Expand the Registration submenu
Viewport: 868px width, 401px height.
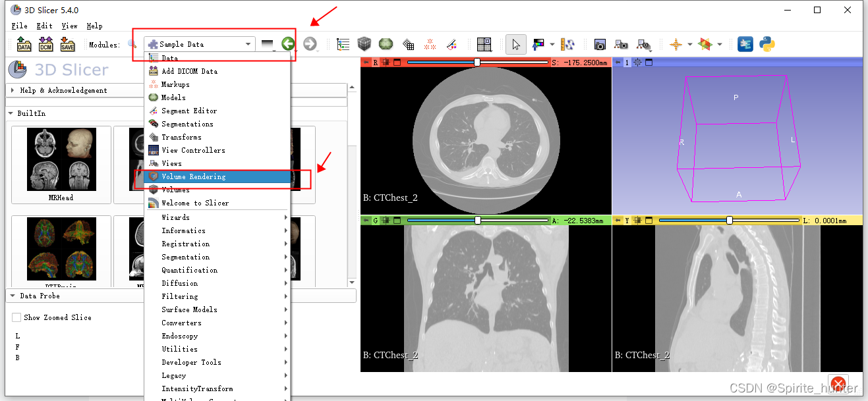(x=217, y=244)
